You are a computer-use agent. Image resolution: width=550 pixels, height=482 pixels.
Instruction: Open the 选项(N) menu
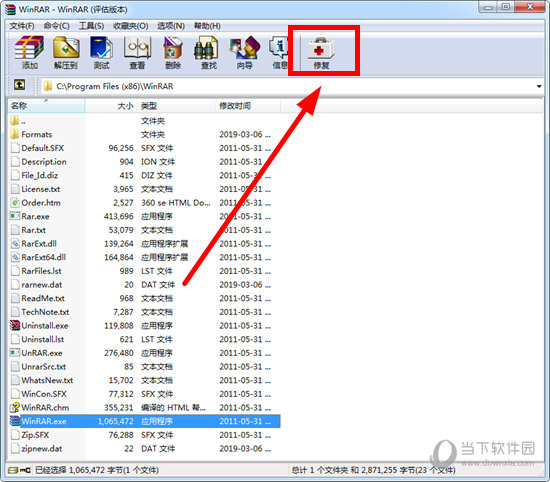[x=171, y=26]
